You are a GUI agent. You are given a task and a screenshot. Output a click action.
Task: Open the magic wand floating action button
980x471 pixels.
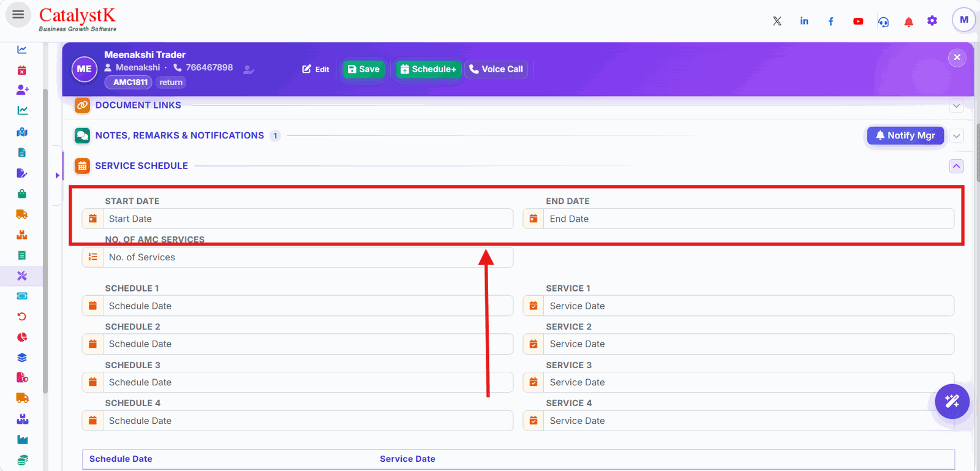point(952,402)
